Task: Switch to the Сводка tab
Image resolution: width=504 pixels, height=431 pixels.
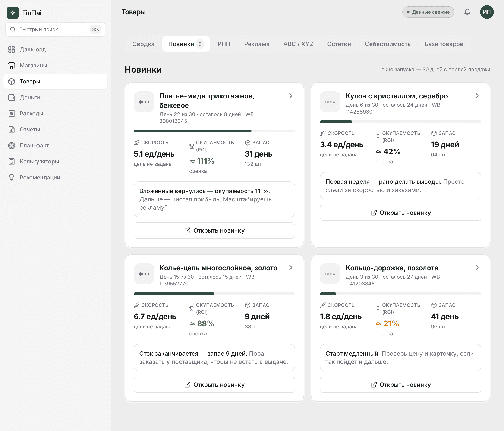Action: [143, 44]
